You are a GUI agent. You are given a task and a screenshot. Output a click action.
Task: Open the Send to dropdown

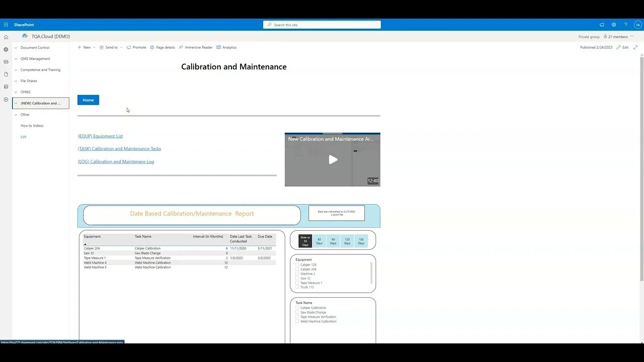111,47
